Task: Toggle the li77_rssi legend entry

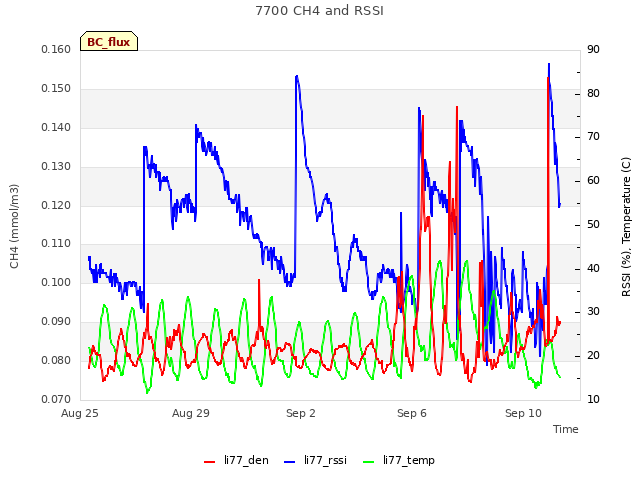Action: (x=315, y=460)
